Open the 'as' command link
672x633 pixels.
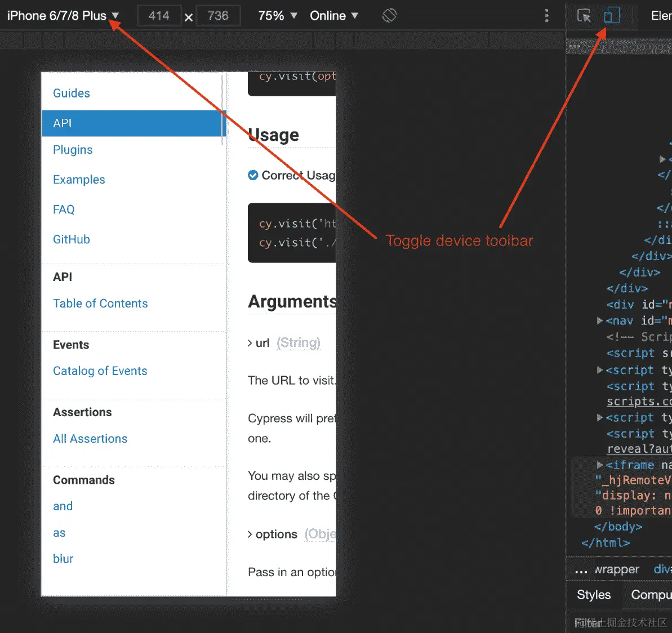click(59, 533)
